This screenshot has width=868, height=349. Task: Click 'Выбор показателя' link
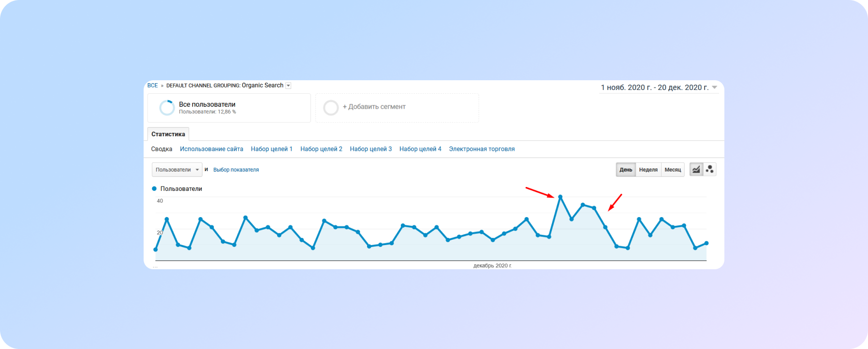(236, 170)
